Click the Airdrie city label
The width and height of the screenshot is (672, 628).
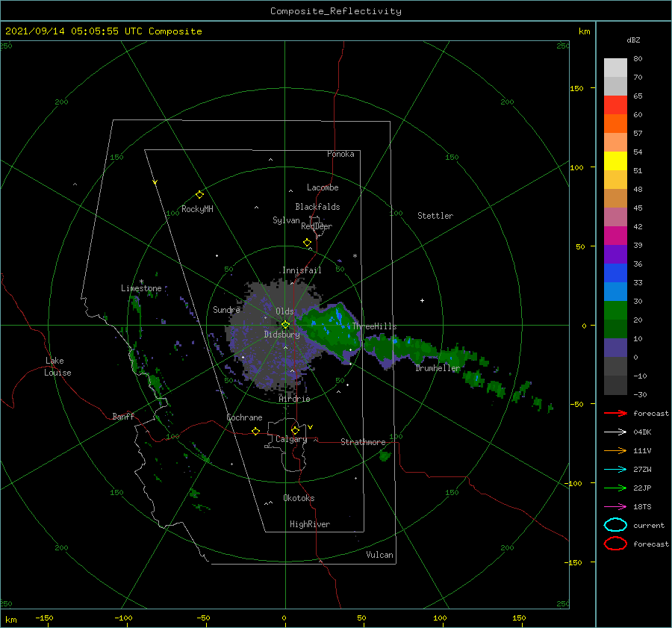294,399
